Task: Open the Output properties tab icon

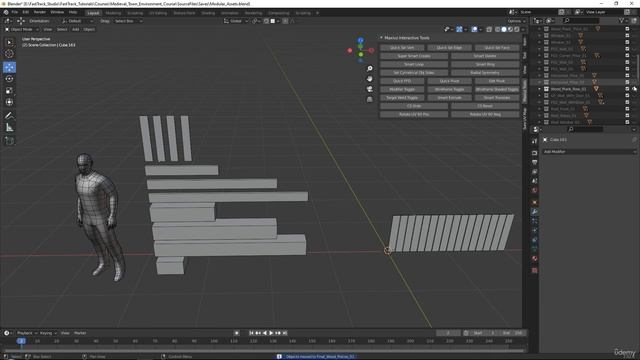Action: coord(534,162)
